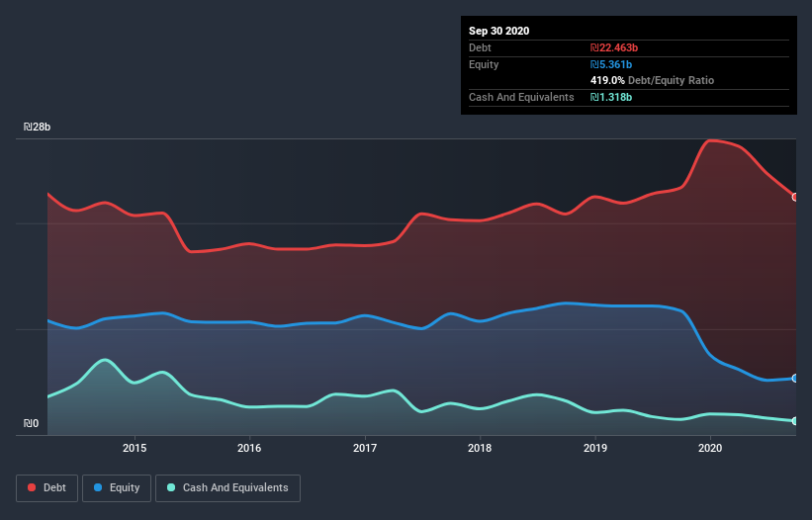Screen dimensions: 812x520
Task: Select the teal Cash endpoint marker
Action: [x=795, y=421]
